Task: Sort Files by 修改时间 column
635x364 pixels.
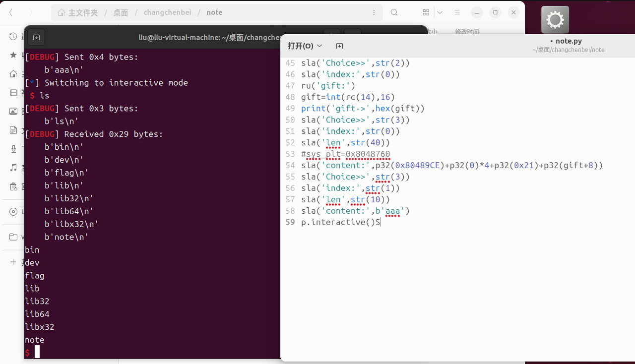Action: tap(467, 31)
